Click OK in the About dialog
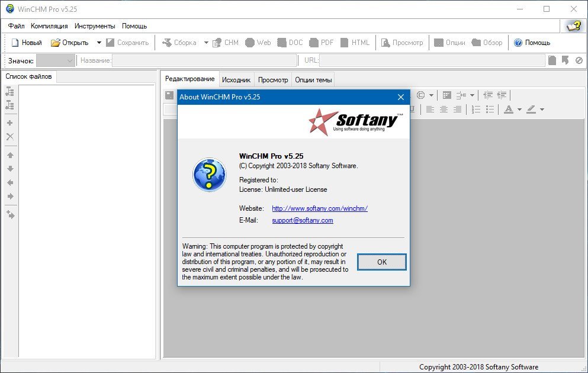The width and height of the screenshot is (588, 373). [382, 262]
